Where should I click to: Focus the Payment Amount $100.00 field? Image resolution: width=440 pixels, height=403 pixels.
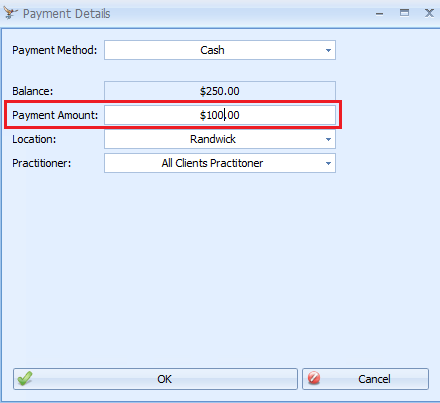coord(220,115)
